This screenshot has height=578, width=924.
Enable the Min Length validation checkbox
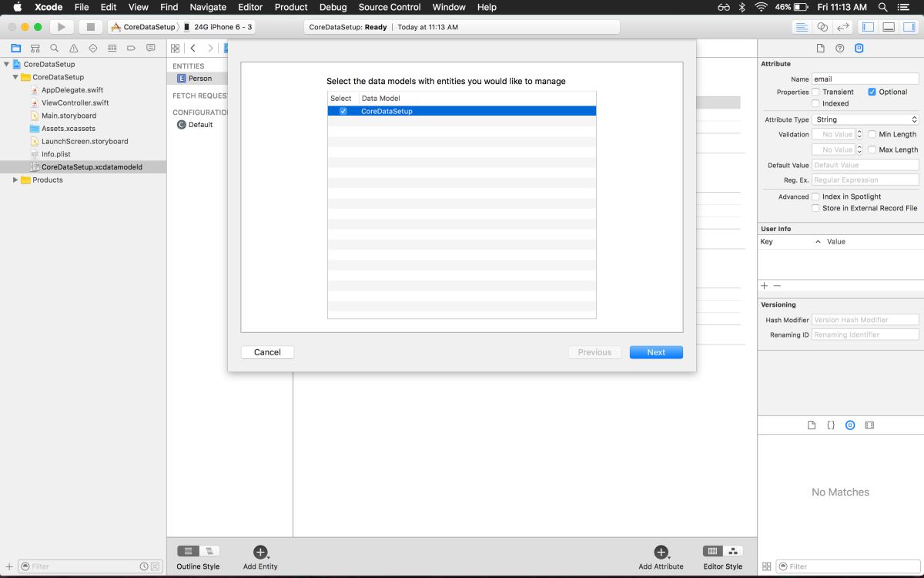click(x=872, y=134)
